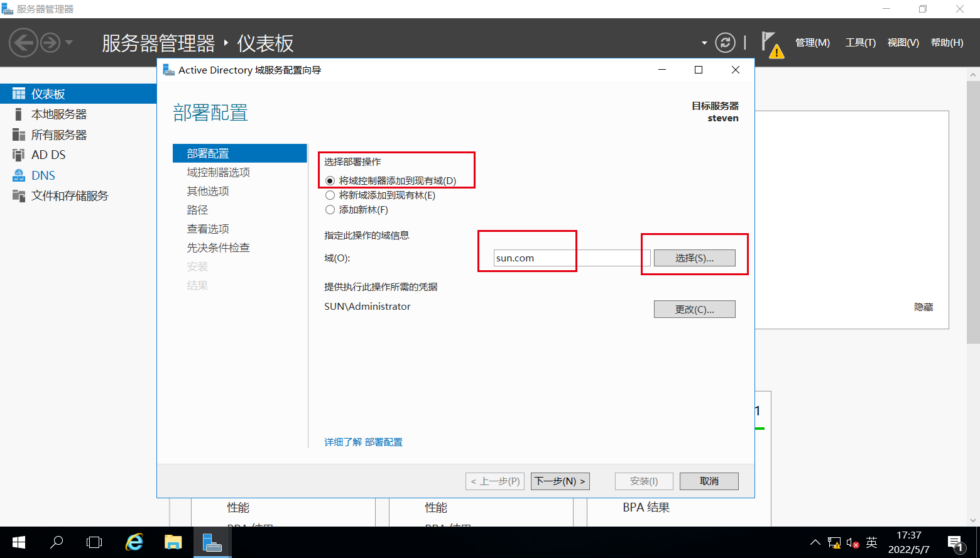Click the Server Manager vertical scrollbar
Screen dimensions: 980x558
point(973,212)
